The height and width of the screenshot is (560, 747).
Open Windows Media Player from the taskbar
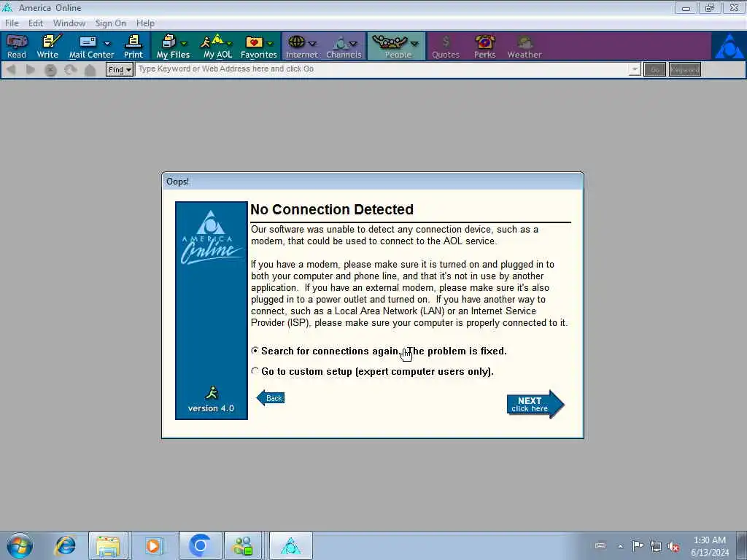point(153,545)
